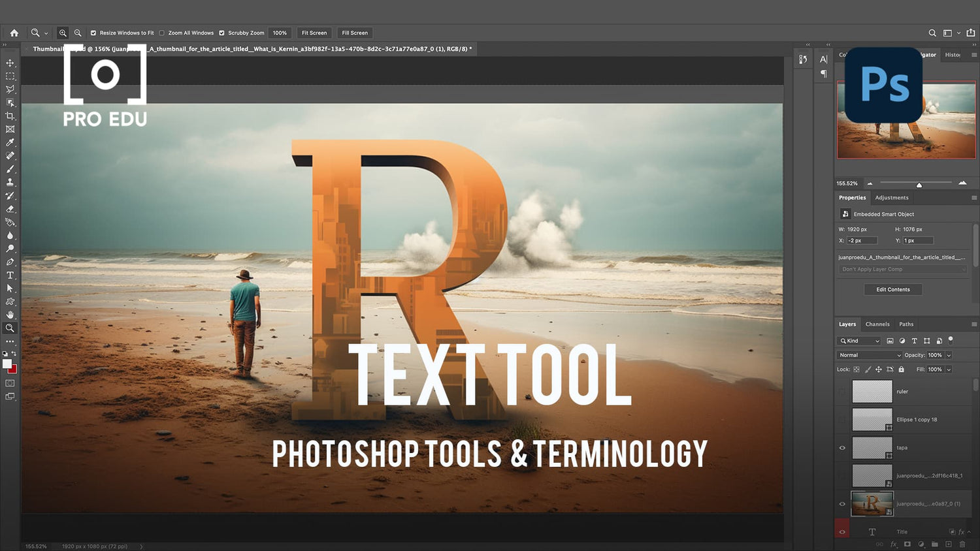
Task: Select the Crop tool
Action: 10,116
